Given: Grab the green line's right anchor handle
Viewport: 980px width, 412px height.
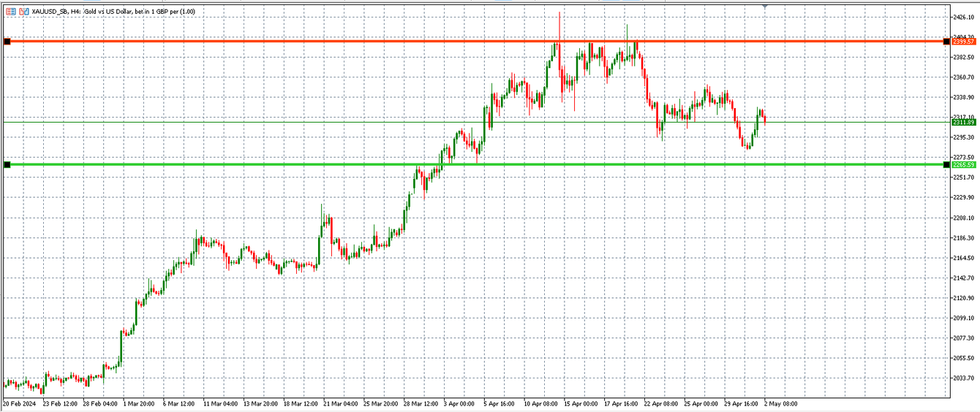Looking at the screenshot, I should click(x=946, y=165).
